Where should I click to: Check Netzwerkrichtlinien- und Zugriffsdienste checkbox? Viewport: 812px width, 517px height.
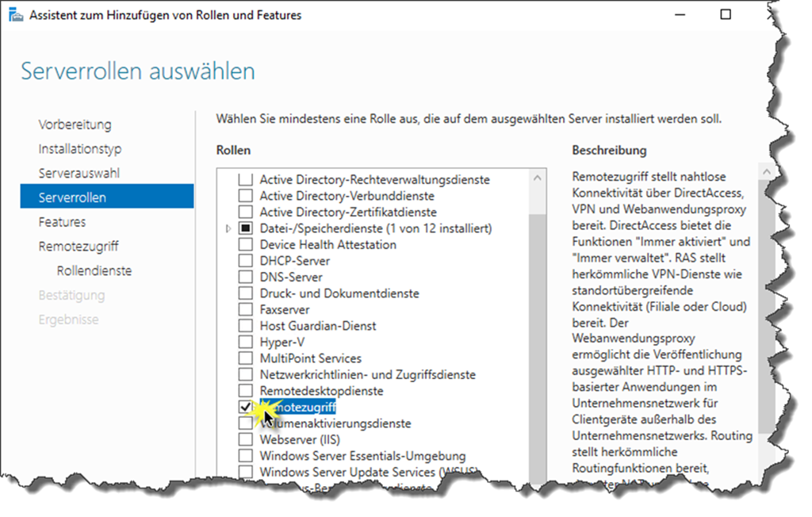click(x=246, y=374)
